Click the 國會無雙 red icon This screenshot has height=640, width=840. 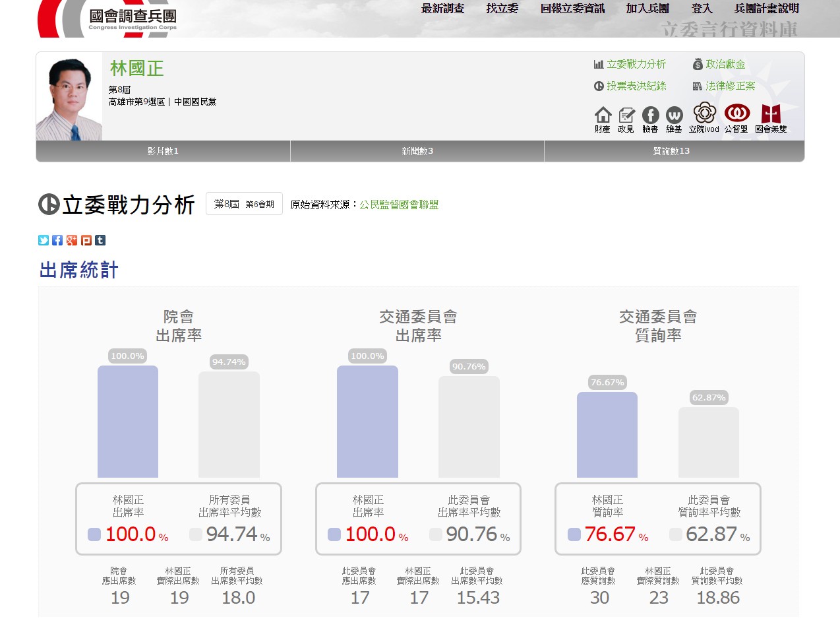[771, 114]
